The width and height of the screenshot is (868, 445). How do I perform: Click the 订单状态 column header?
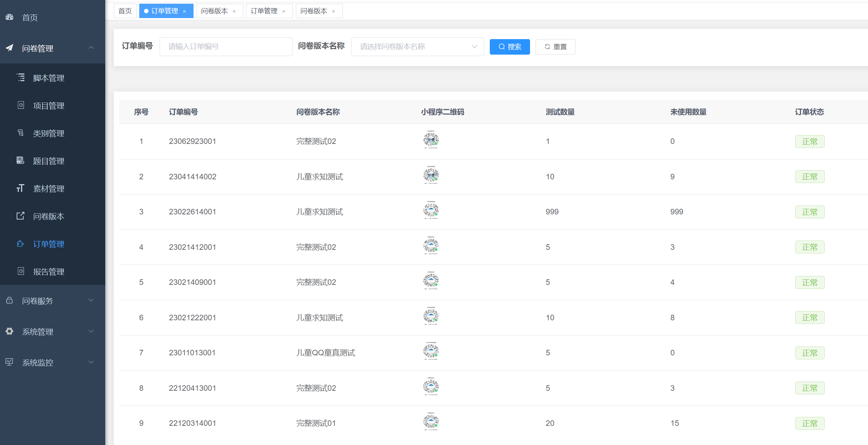click(809, 112)
